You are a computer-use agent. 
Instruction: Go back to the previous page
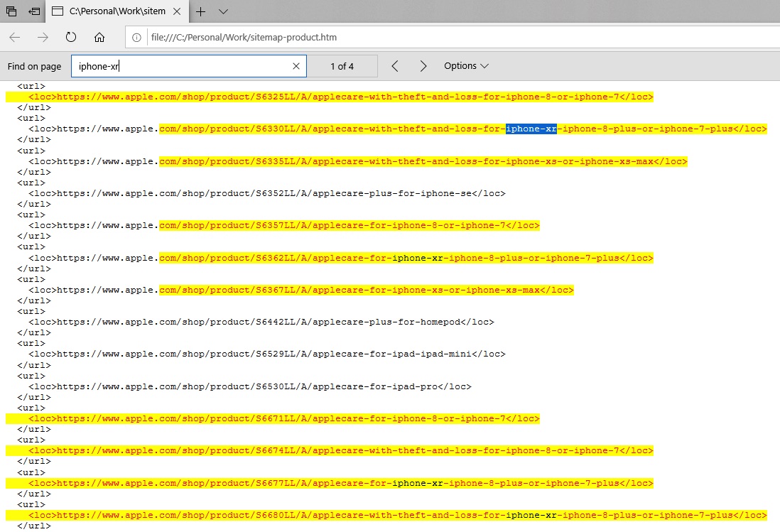(15, 38)
